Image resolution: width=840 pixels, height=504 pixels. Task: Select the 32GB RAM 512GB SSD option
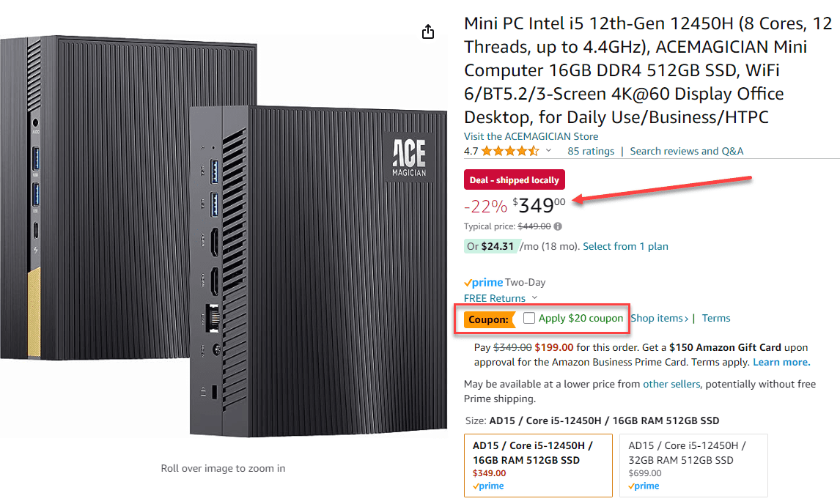coord(693,465)
